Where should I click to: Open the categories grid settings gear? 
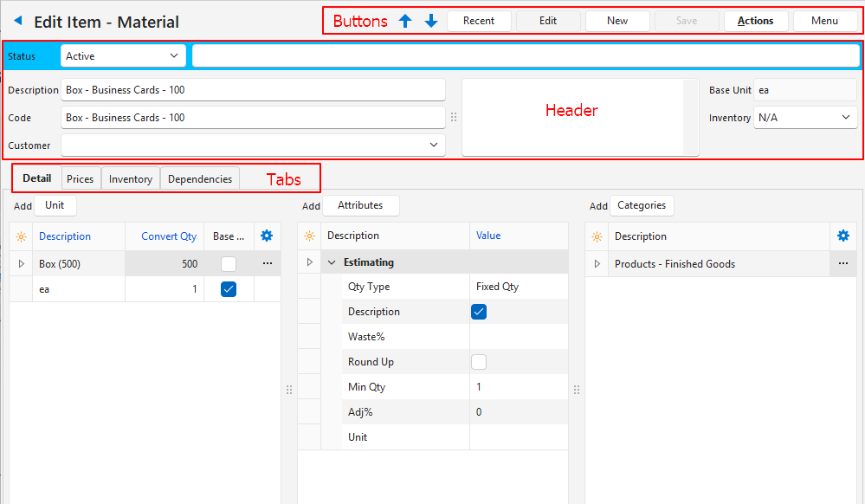tap(842, 236)
